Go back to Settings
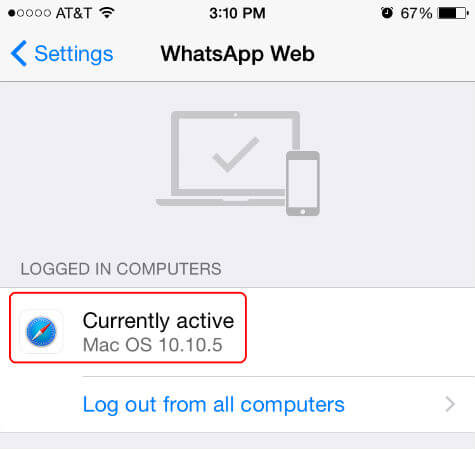 pos(62,53)
